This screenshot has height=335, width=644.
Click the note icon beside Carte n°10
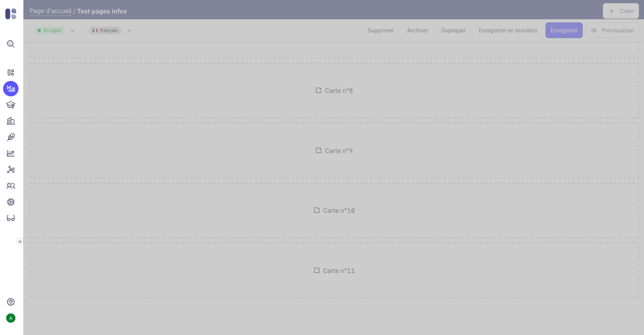[x=317, y=210]
